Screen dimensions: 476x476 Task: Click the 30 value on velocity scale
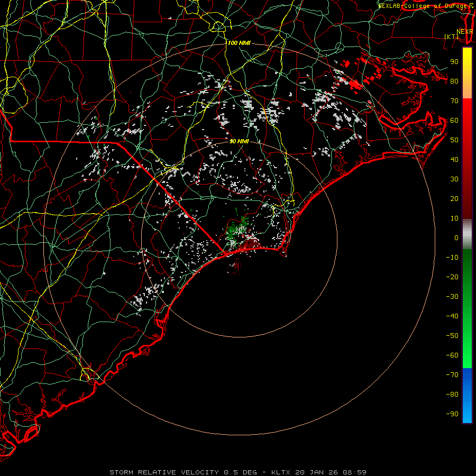[454, 179]
